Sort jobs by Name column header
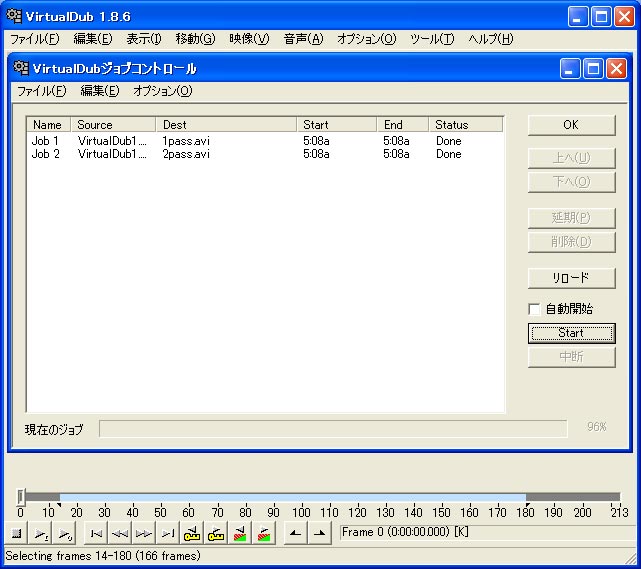 [x=49, y=125]
